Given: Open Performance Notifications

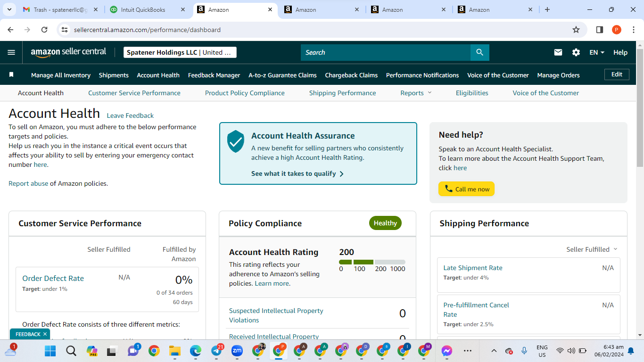Looking at the screenshot, I should (422, 75).
